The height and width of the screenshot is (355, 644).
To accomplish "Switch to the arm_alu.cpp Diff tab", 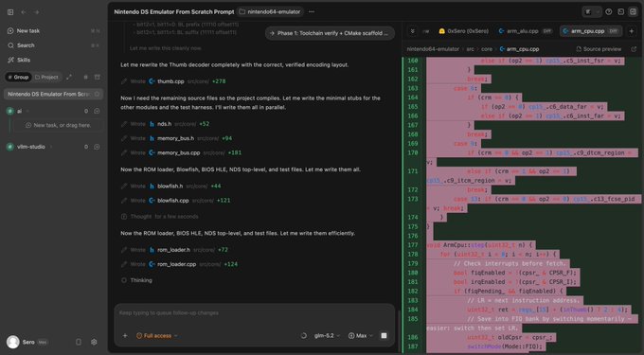I will tap(525, 31).
